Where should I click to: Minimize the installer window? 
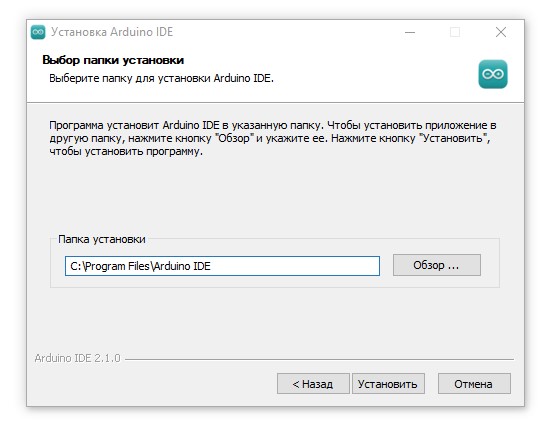(x=410, y=32)
